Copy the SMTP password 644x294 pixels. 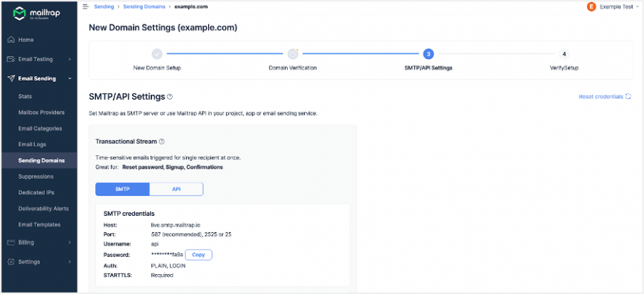pos(198,255)
